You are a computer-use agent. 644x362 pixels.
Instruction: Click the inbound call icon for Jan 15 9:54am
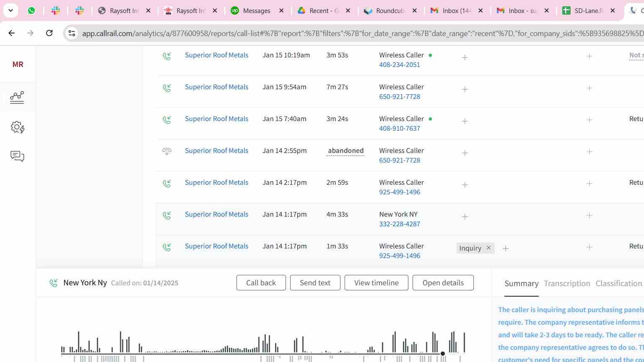click(x=167, y=88)
